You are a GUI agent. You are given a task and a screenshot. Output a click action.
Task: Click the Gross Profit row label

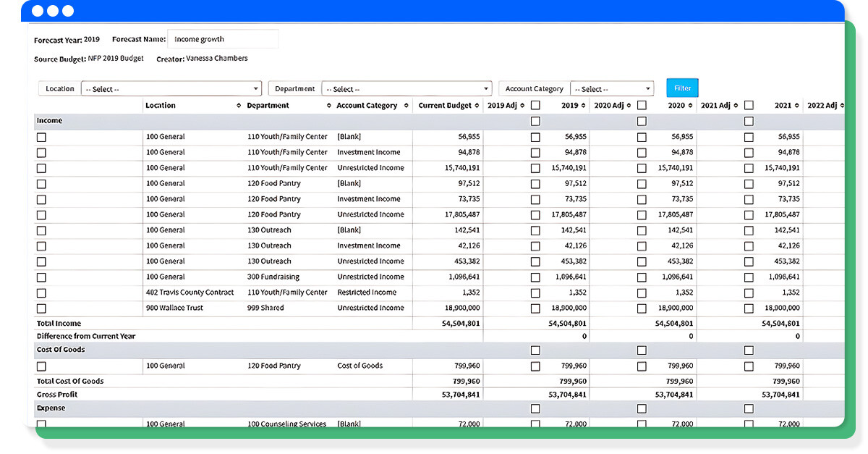click(x=57, y=395)
